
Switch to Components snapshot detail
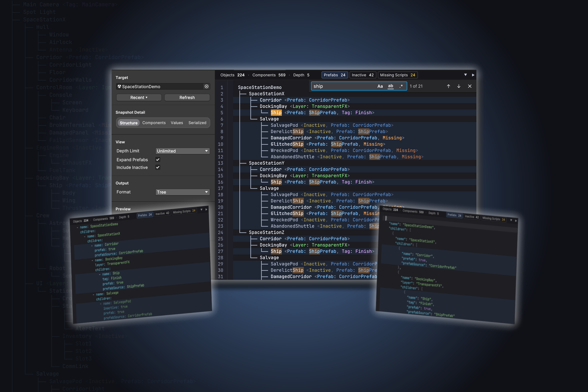pyautogui.click(x=154, y=123)
